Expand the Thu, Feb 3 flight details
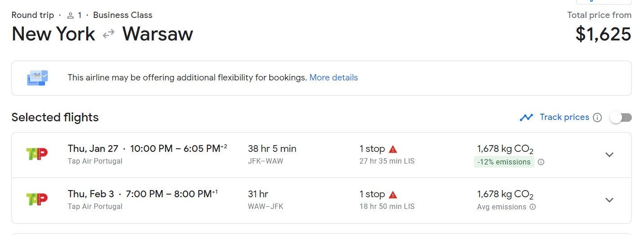 609,200
